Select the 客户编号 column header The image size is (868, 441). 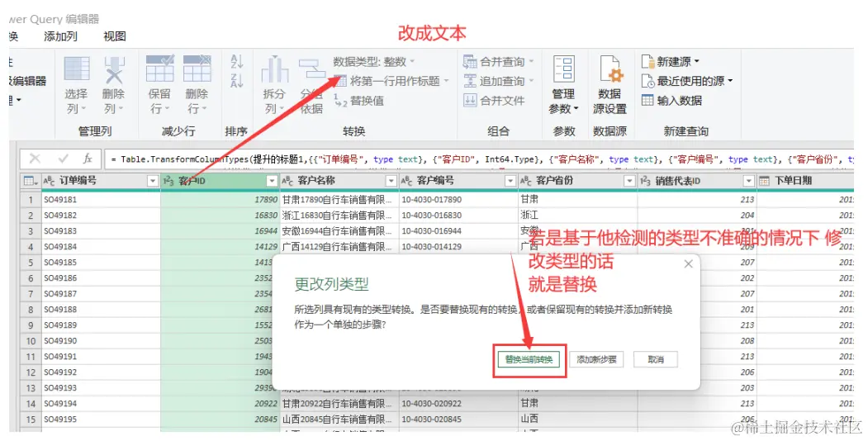pyautogui.click(x=458, y=181)
